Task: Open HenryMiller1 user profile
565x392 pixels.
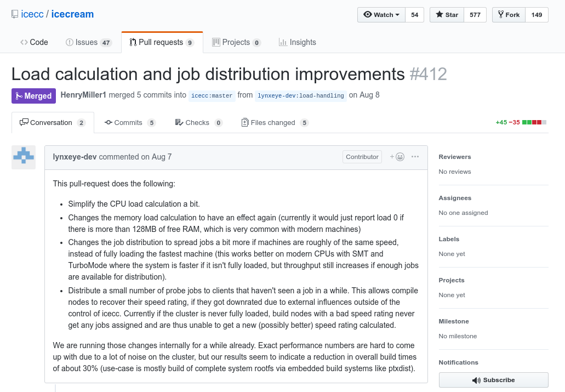Action: click(83, 95)
